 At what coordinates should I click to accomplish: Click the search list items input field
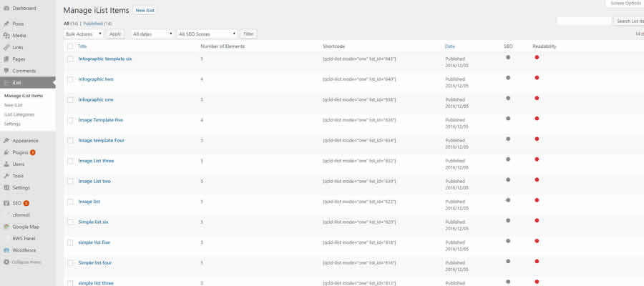click(x=583, y=21)
